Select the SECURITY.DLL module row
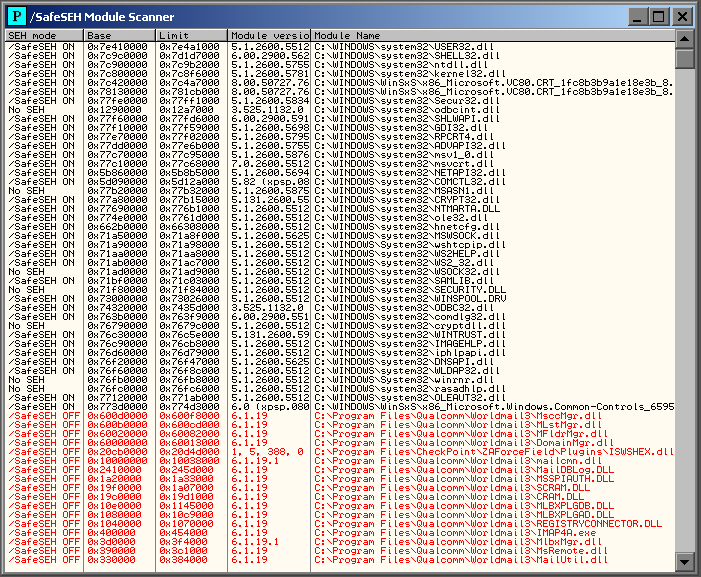Screen dimensions: 701x577 pyautogui.click(x=340, y=290)
